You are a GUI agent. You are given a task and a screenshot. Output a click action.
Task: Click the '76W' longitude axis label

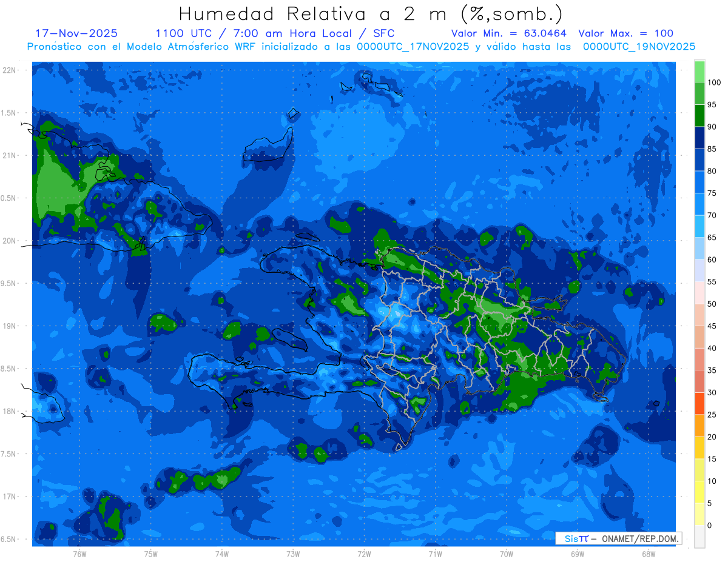(x=79, y=554)
